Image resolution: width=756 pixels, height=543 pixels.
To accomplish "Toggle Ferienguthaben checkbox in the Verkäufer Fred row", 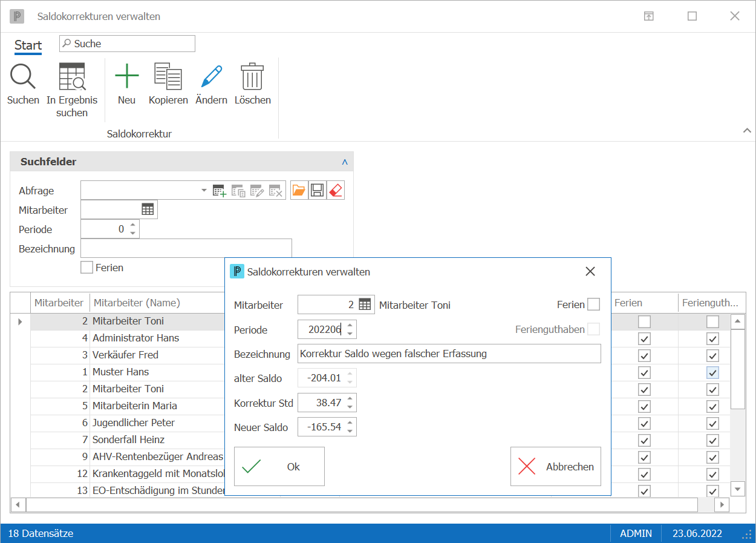I will (713, 355).
